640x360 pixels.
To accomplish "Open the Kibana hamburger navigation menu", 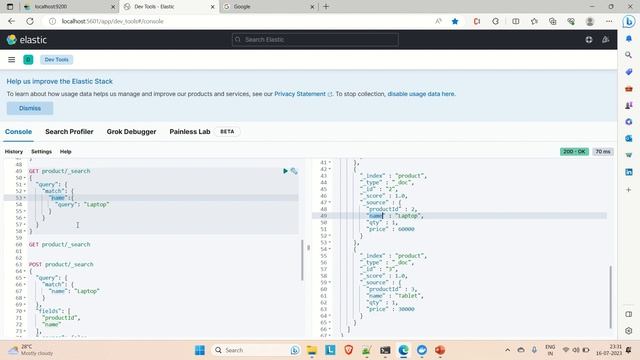I will click(x=11, y=60).
